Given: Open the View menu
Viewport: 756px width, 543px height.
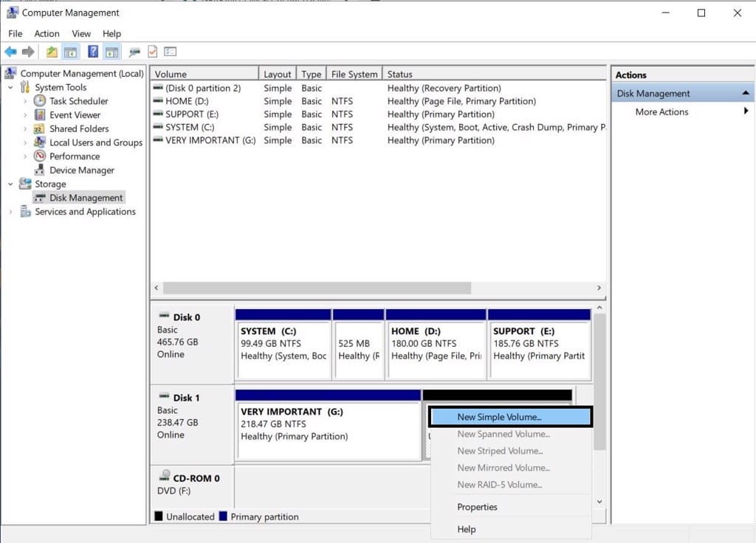Looking at the screenshot, I should click(81, 34).
